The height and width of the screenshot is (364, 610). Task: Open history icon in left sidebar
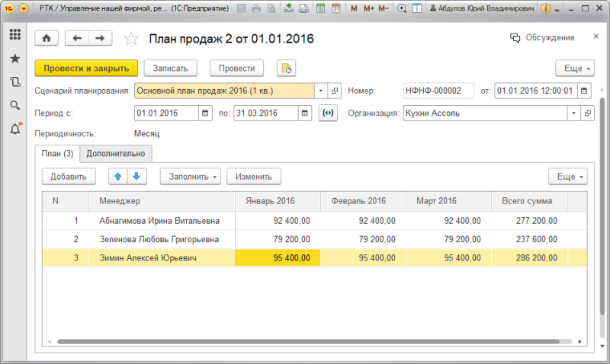[14, 82]
